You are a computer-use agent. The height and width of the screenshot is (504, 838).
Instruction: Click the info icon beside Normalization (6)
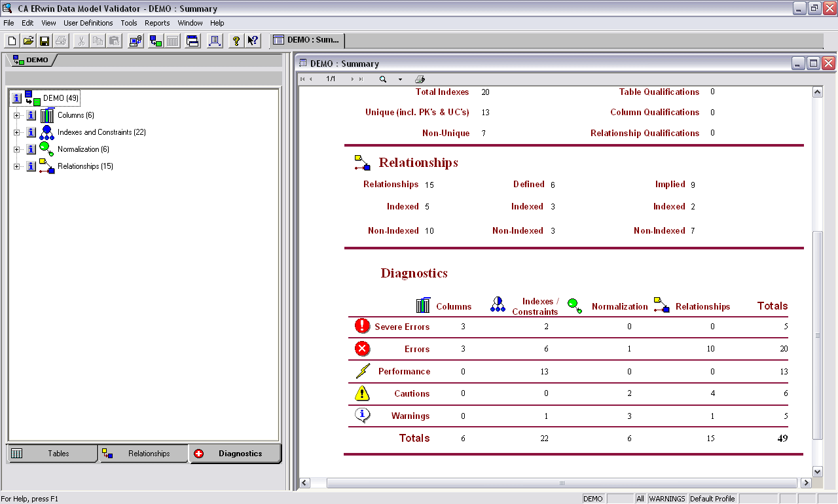click(x=31, y=149)
